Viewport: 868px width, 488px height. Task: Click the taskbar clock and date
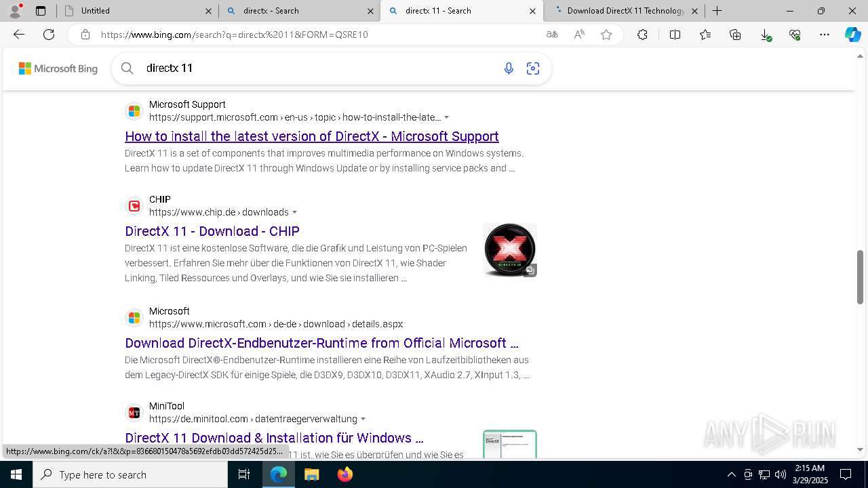point(809,474)
